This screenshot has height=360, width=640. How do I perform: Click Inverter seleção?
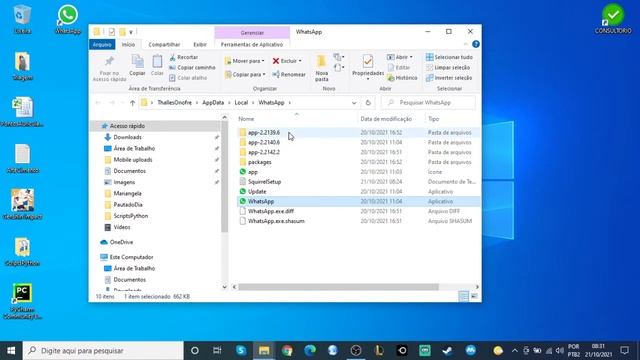pos(449,78)
